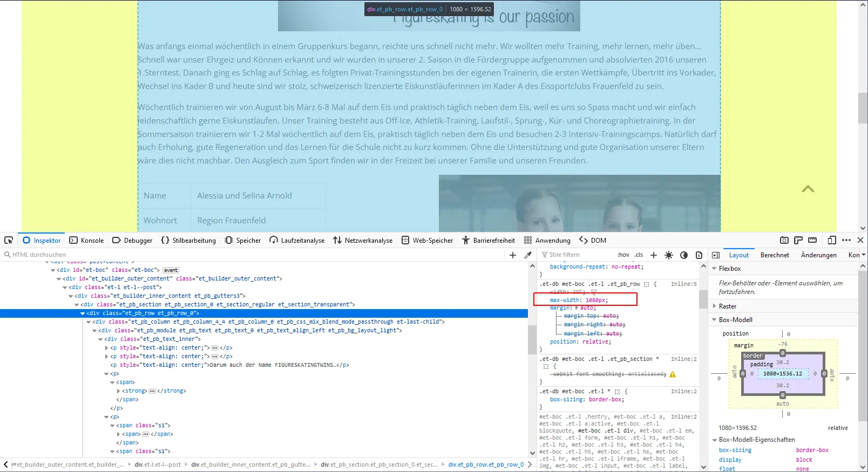Collapse the et_pb_text_inner div node
The image size is (868, 472).
point(100,339)
